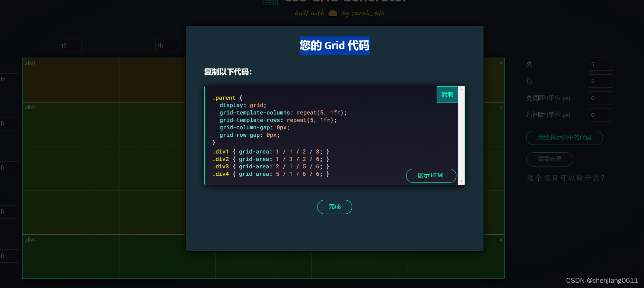Click the display: grid code line
Viewport: 644px width, 288px height.
pos(243,105)
